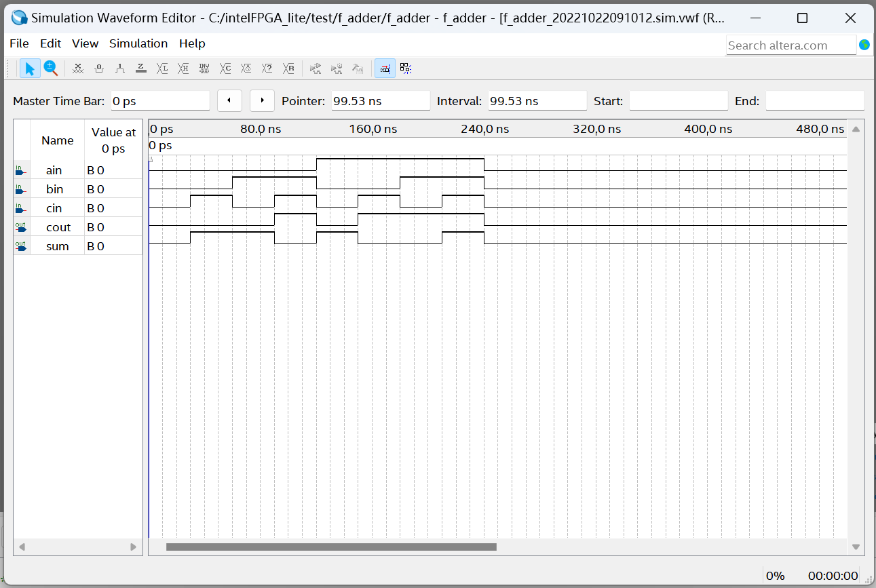This screenshot has height=588, width=876.
Task: Click the Master Time Bar field
Action: pos(160,100)
